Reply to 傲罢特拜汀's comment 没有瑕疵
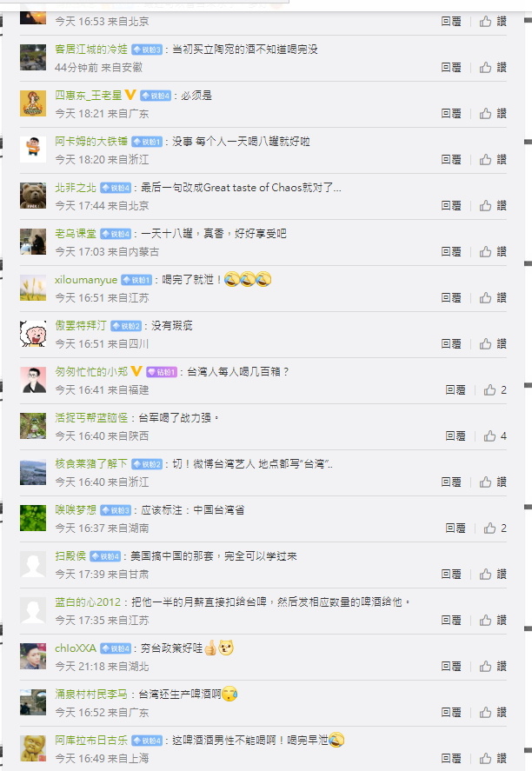 click(451, 343)
